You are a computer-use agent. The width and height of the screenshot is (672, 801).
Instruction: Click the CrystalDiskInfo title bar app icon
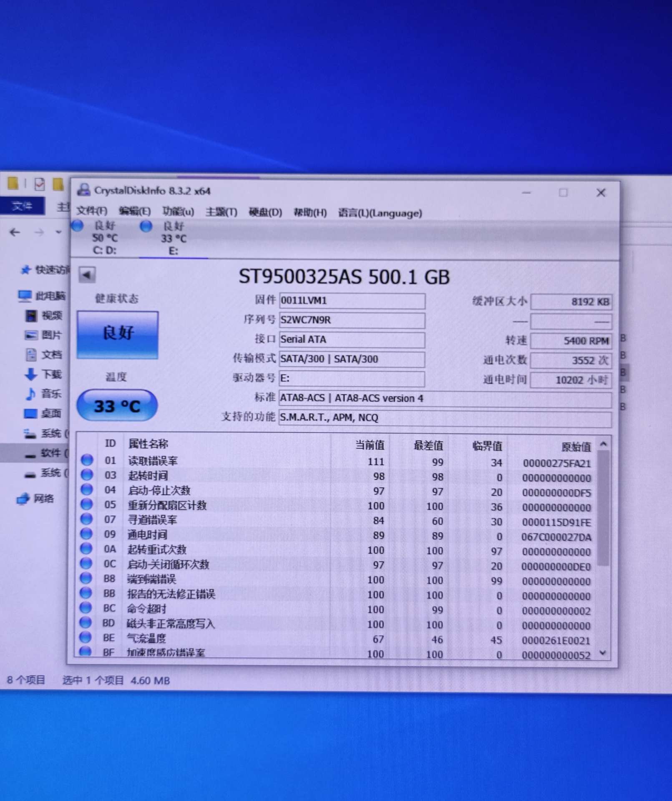coord(83,190)
